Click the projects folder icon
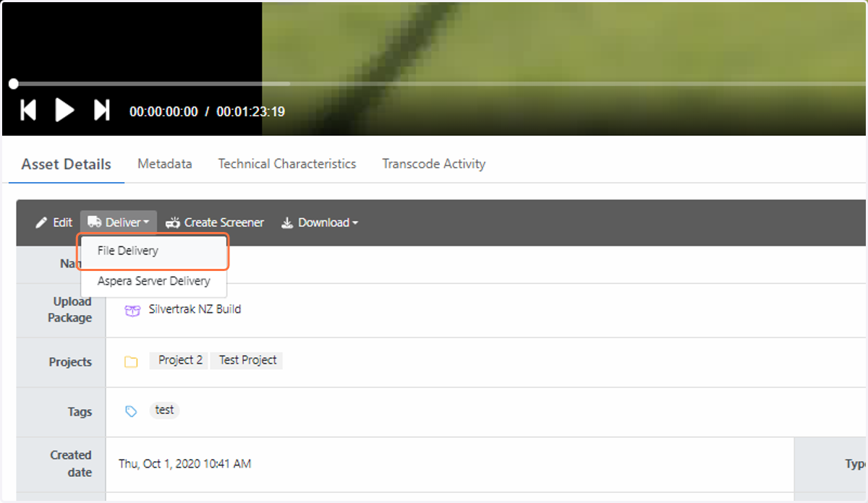 pyautogui.click(x=131, y=361)
